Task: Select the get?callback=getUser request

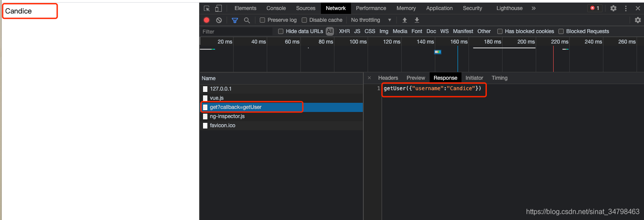Action: pos(281,107)
